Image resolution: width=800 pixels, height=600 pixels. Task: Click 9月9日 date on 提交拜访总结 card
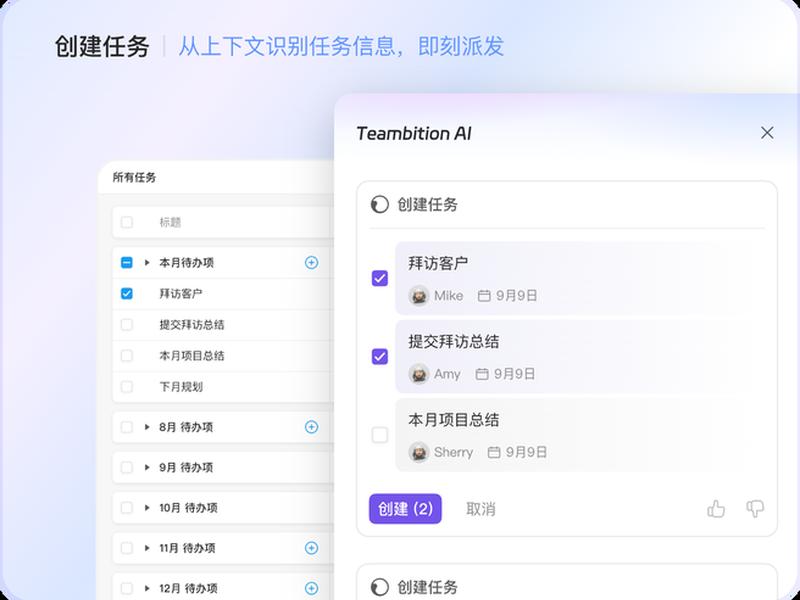(x=514, y=374)
